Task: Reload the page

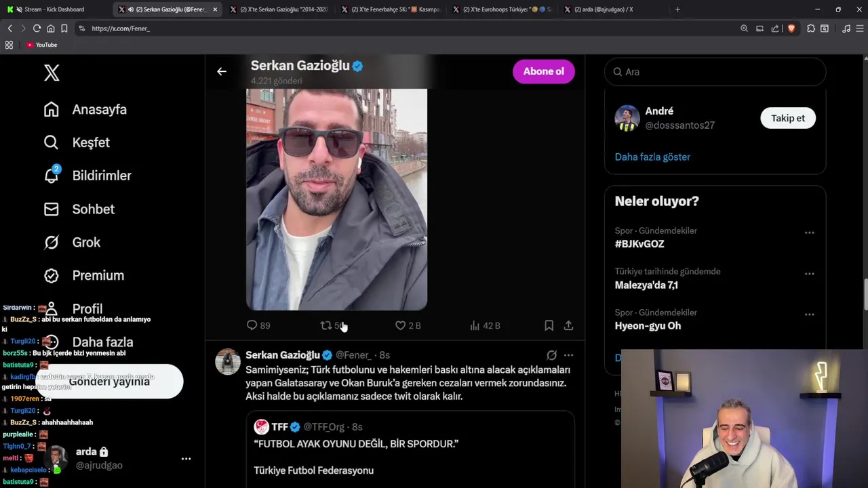Action: (37, 28)
